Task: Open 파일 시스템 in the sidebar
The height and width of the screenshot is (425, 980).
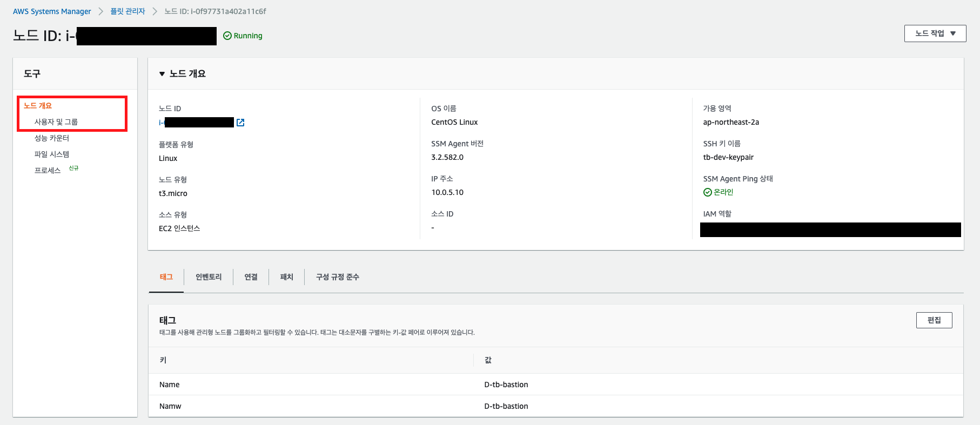Action: (52, 154)
